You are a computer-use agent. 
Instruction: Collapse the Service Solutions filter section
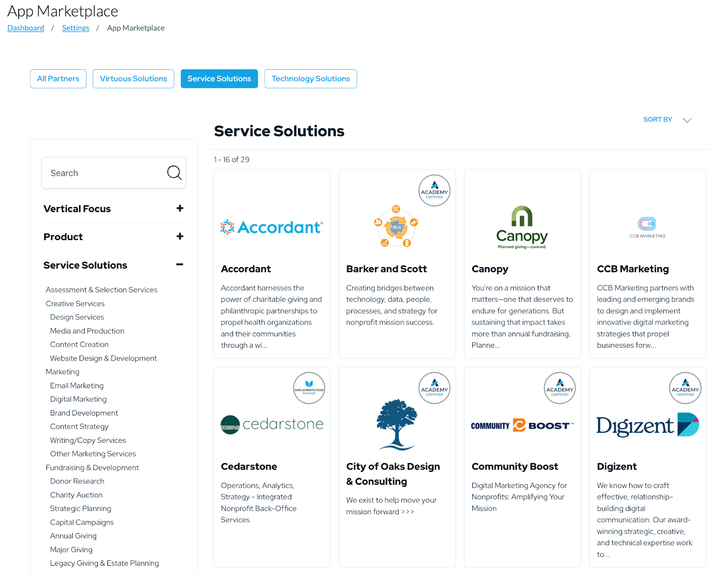[x=180, y=264]
